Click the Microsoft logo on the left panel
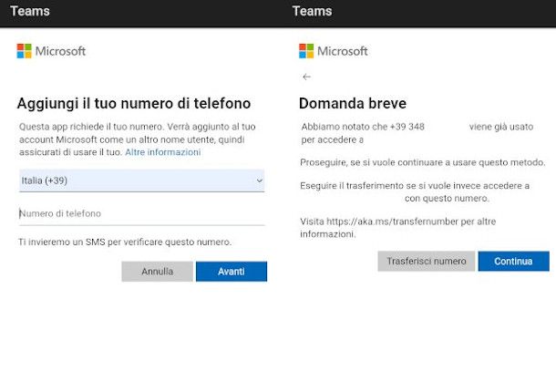The height and width of the screenshot is (392, 556). (x=51, y=51)
